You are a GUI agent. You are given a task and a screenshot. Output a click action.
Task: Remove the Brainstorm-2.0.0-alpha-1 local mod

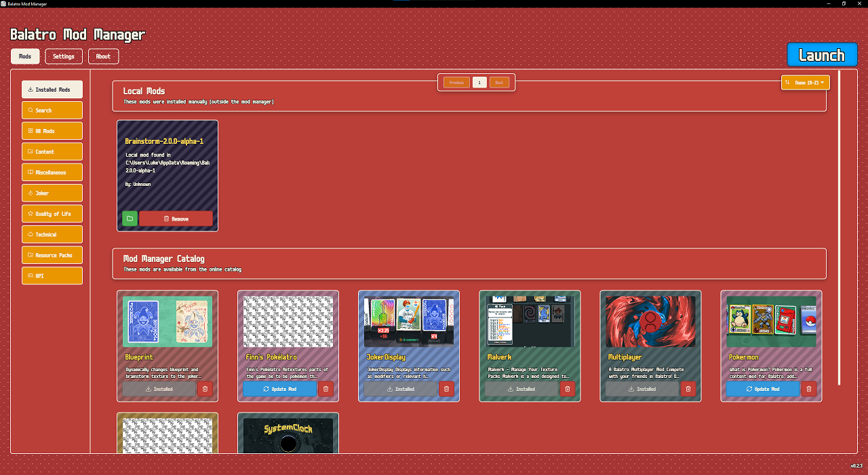click(x=177, y=218)
